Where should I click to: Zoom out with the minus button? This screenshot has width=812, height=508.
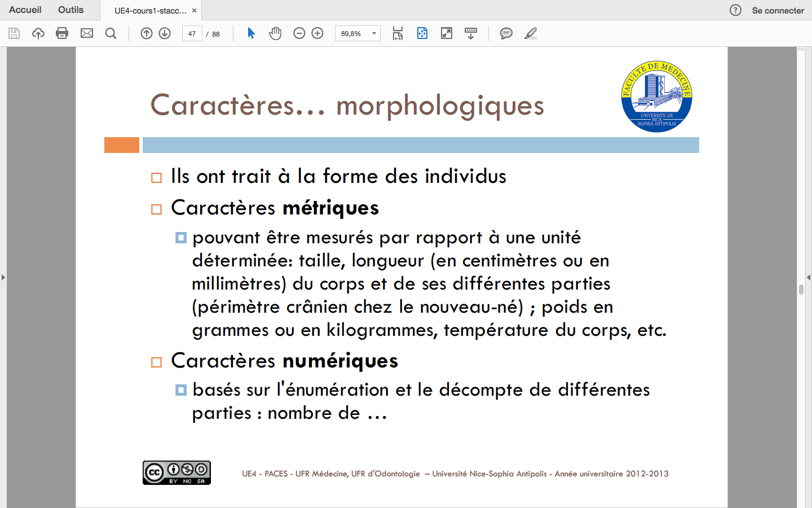coord(299,33)
